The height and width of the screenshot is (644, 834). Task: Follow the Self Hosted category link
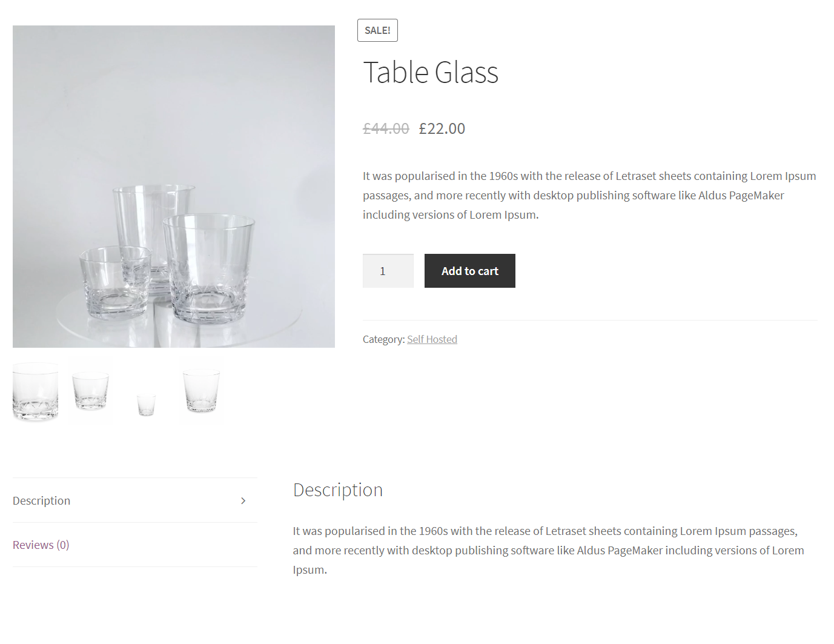432,339
